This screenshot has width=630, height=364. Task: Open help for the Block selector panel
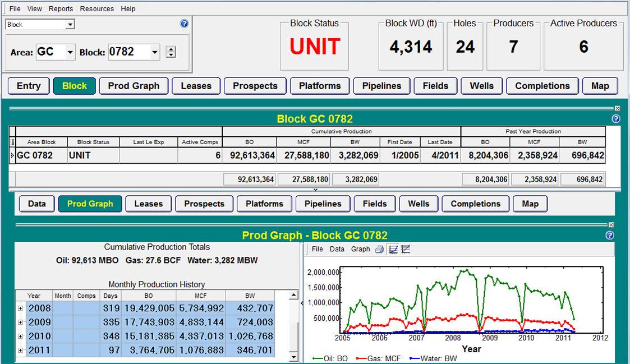[183, 24]
